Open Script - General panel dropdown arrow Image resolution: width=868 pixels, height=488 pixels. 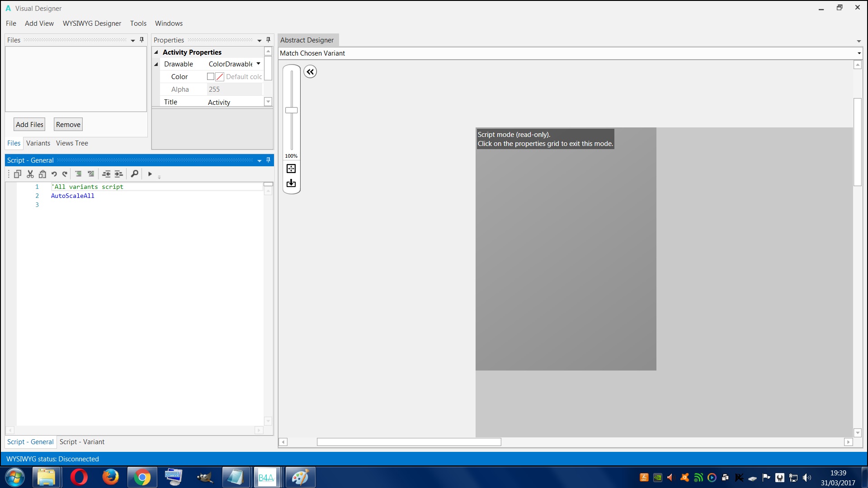[259, 160]
